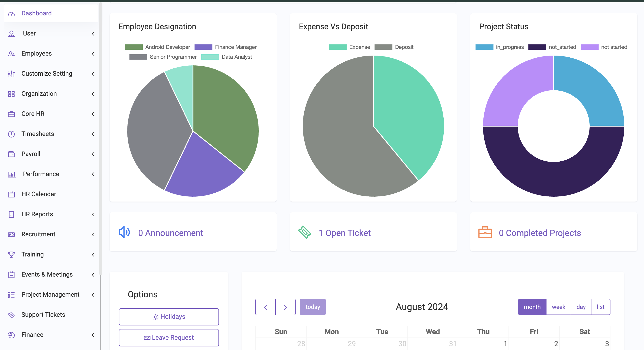Click today button on calendar
This screenshot has width=644, height=350.
(313, 306)
